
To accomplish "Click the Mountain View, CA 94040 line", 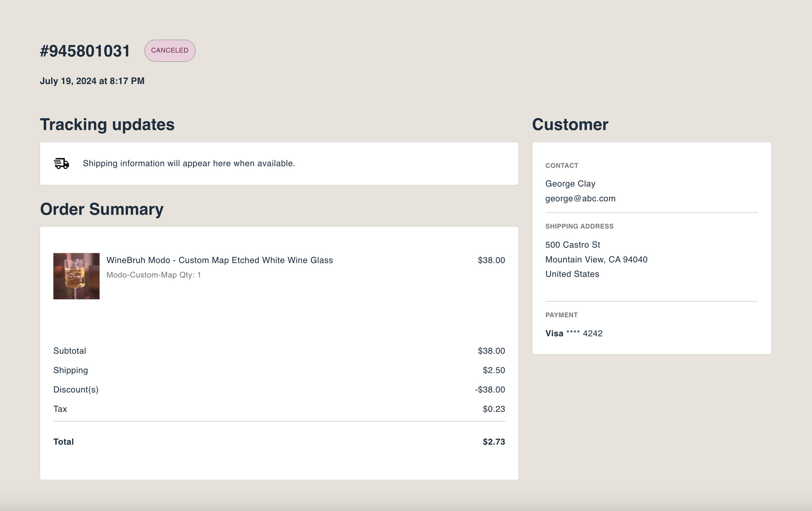I will tap(596, 259).
